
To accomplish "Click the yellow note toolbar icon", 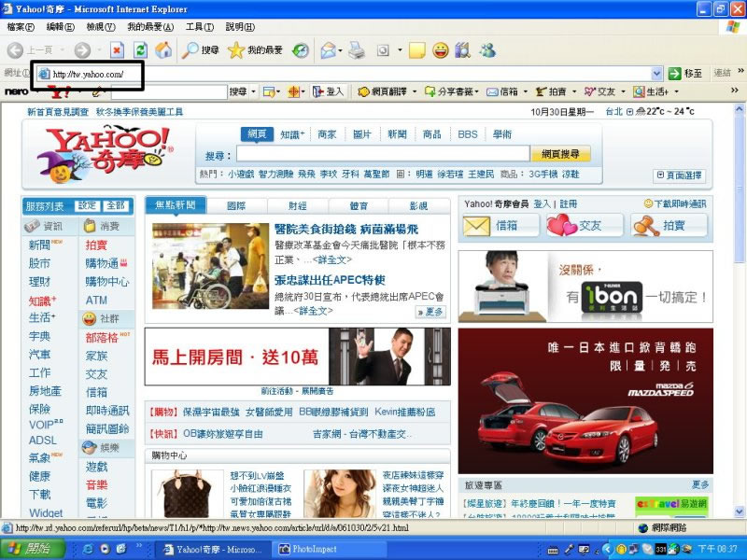I will pyautogui.click(x=416, y=50).
